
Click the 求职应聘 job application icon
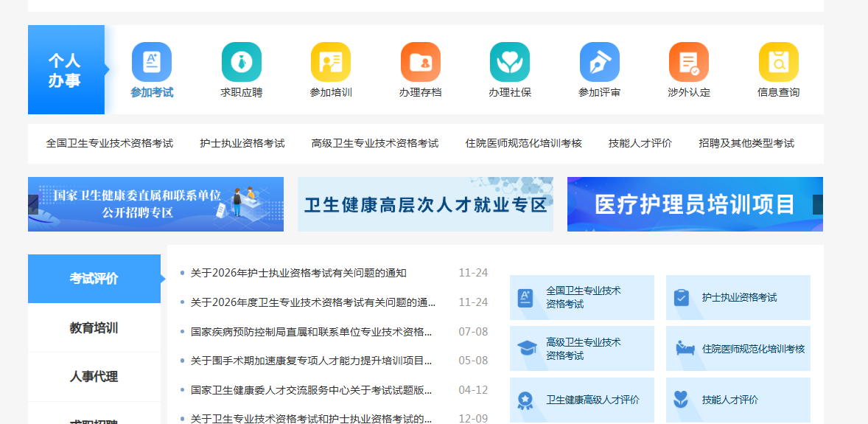tap(242, 62)
